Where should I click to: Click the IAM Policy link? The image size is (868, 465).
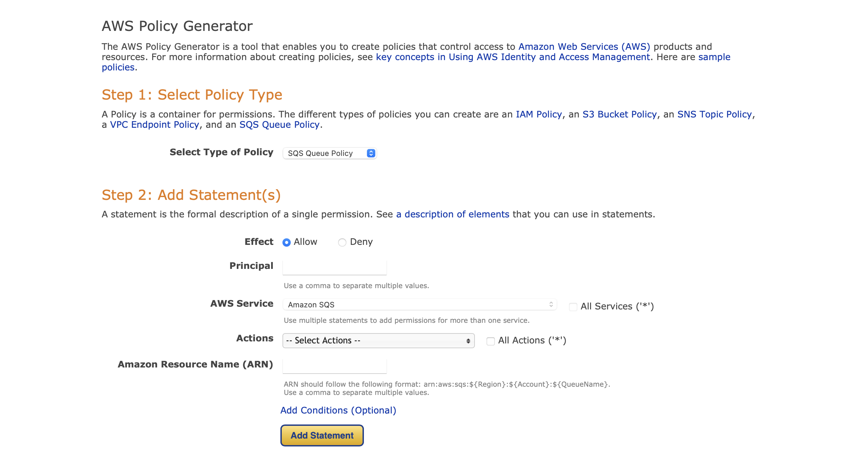point(538,114)
